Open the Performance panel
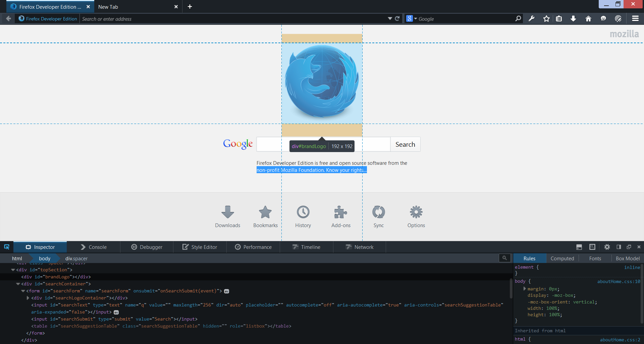Viewport: 644px width, 344px height. [x=253, y=247]
